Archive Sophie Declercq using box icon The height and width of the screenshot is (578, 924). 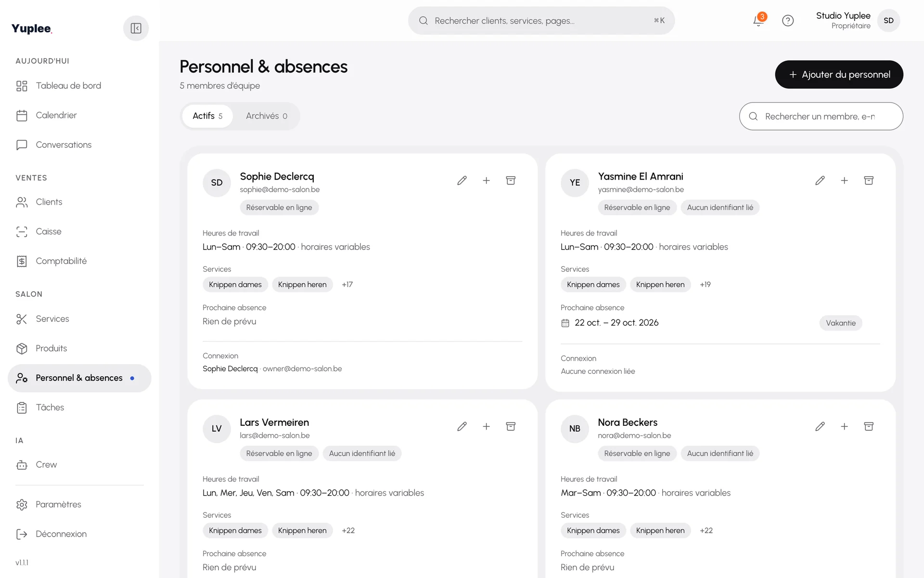click(511, 181)
